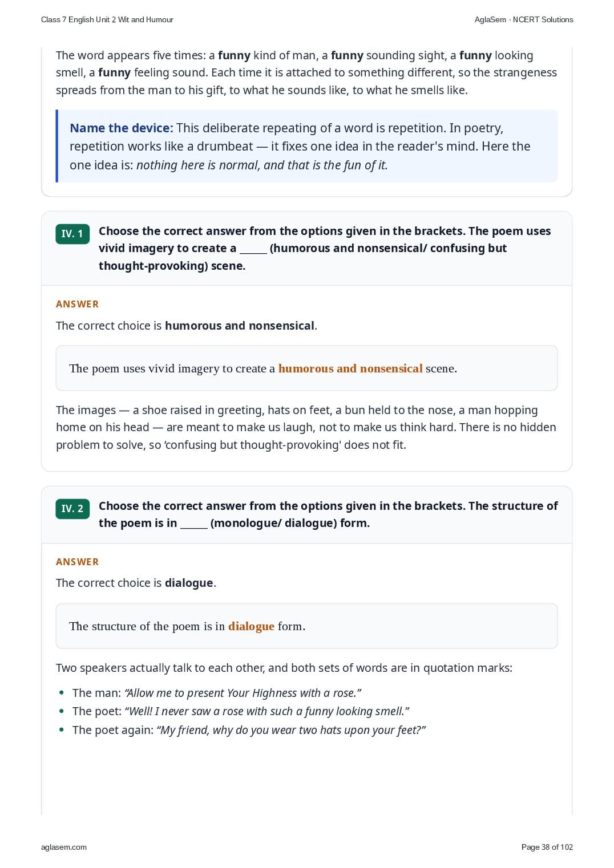Click the bullet before 'The poet:' line

click(62, 711)
